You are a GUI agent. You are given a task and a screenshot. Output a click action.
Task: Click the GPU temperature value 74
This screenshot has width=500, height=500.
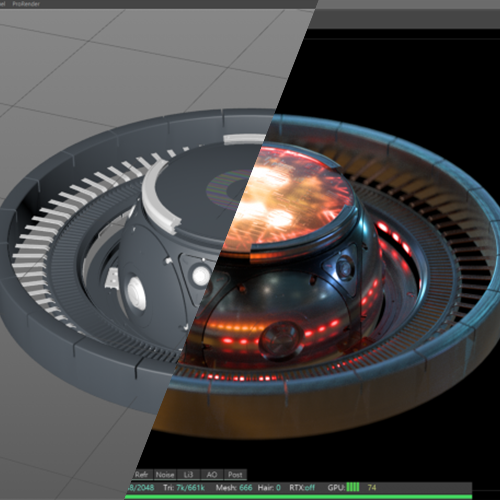click(x=372, y=488)
